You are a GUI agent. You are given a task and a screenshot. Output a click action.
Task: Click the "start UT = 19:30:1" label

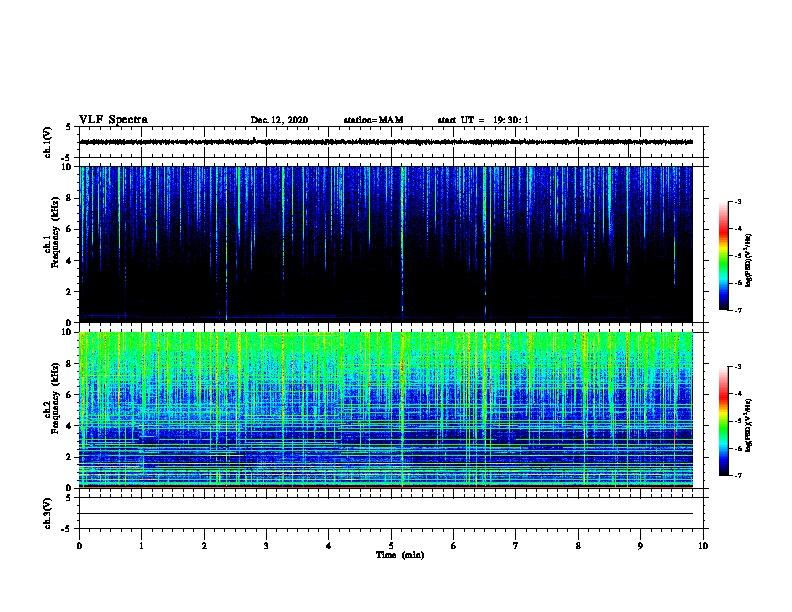pos(483,120)
